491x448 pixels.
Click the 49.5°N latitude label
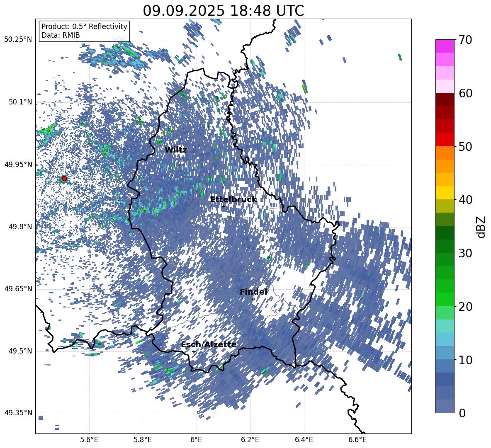pyautogui.click(x=21, y=351)
